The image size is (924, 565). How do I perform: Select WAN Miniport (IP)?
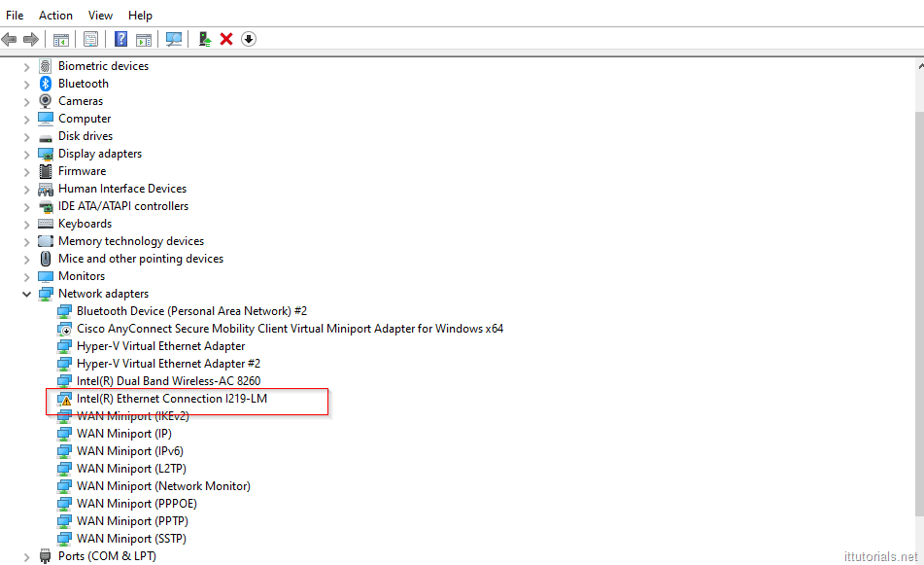[124, 434]
